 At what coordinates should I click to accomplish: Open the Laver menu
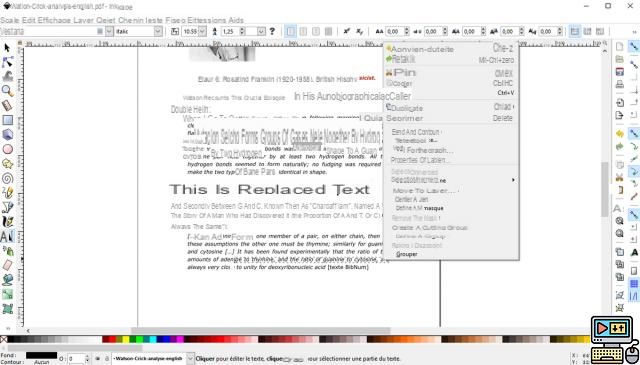pyautogui.click(x=83, y=20)
